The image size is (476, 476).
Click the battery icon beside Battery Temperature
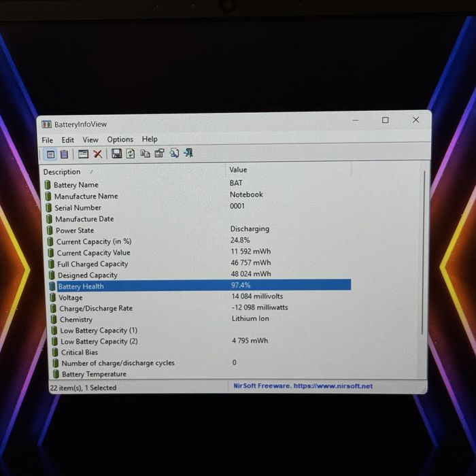56,374
